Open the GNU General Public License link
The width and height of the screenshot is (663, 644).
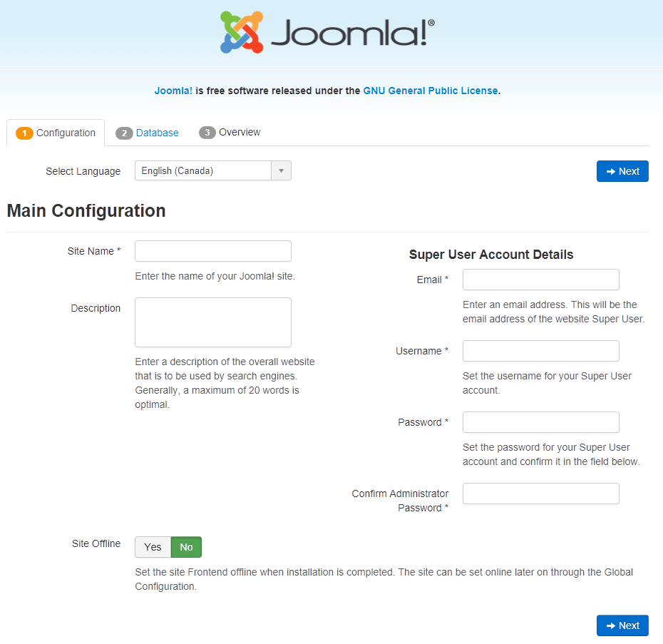pos(431,91)
